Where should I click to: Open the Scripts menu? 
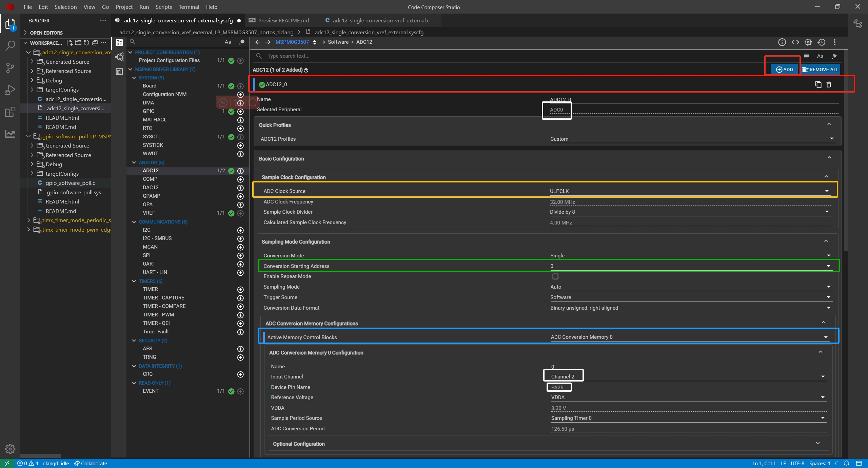163,7
